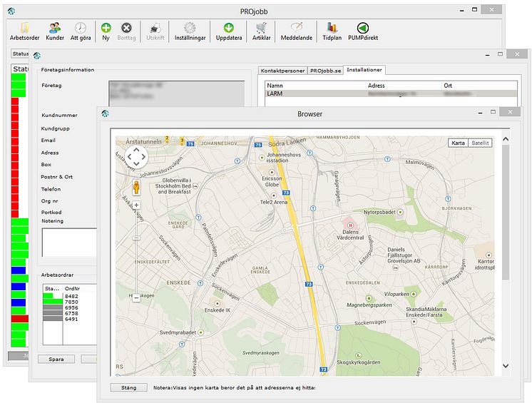The height and width of the screenshot is (403, 532).
Task: Open the Tidplan chart icon
Action: [x=332, y=31]
